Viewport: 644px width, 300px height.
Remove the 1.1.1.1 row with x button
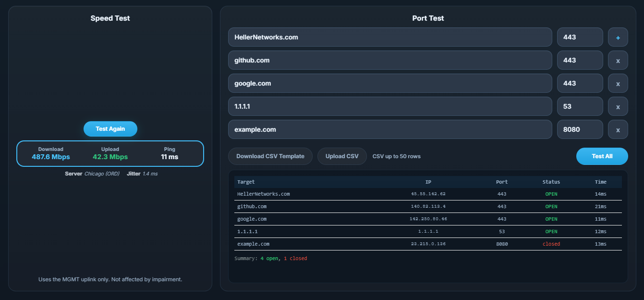[618, 106]
